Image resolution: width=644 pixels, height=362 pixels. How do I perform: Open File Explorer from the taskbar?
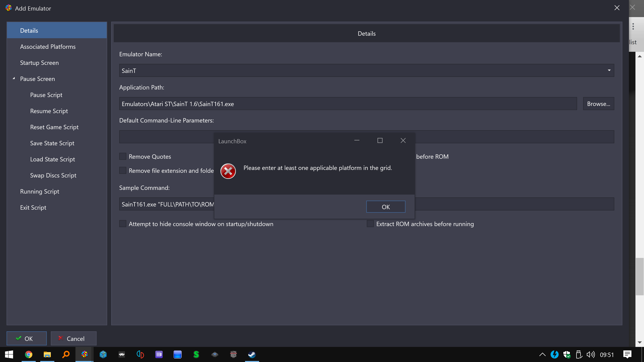[x=47, y=354]
